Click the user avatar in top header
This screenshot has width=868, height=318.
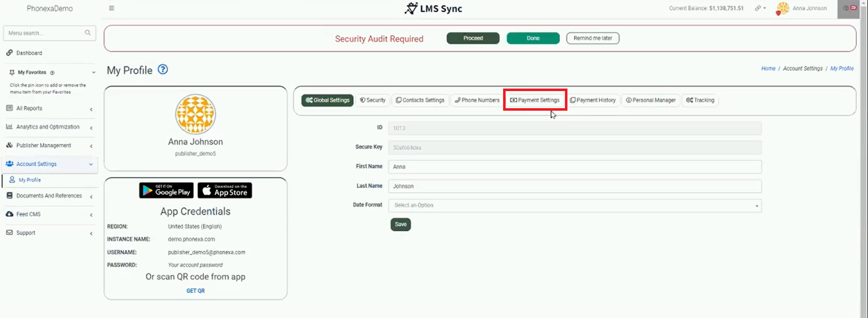(782, 9)
